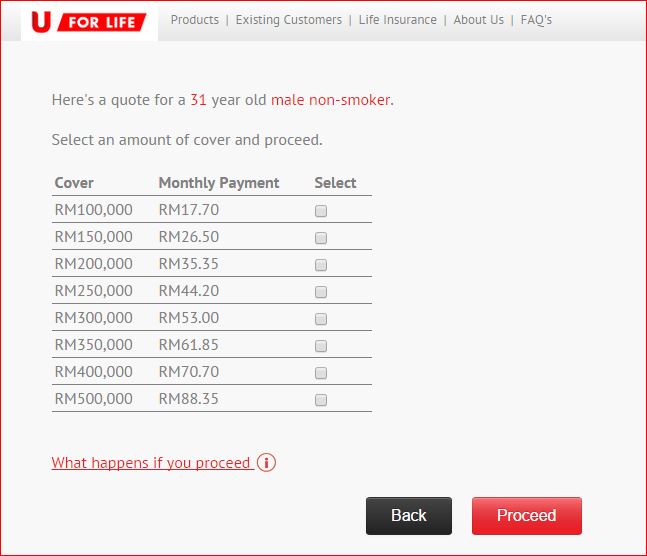Screen dimensions: 647x556
Task: Click the RM100,000 cover amount
Action: click(x=94, y=210)
